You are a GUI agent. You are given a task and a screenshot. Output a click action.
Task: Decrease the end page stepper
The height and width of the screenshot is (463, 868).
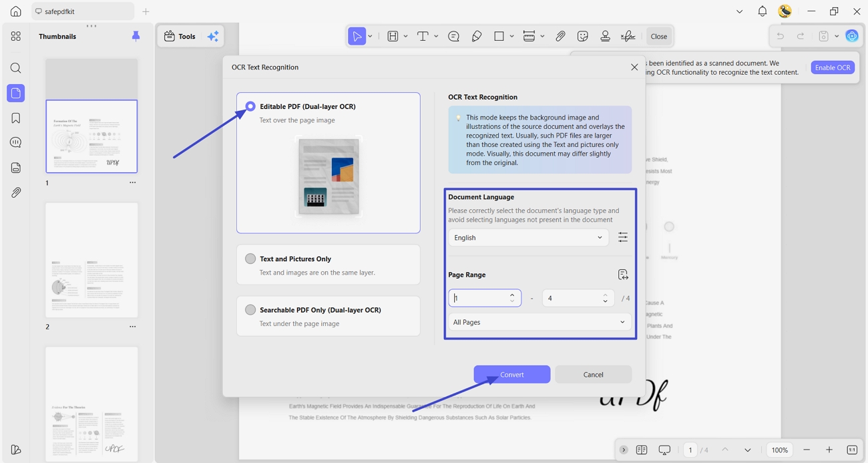click(606, 302)
